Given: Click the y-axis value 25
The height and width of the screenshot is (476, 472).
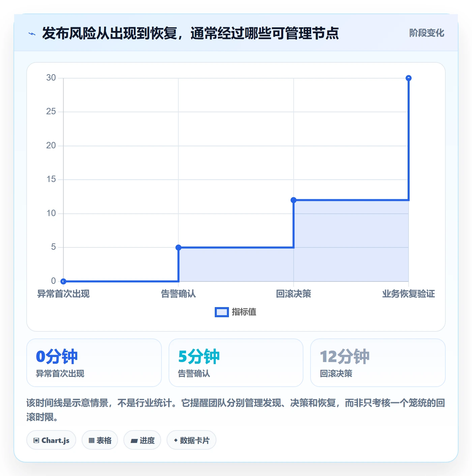Looking at the screenshot, I should pos(51,112).
